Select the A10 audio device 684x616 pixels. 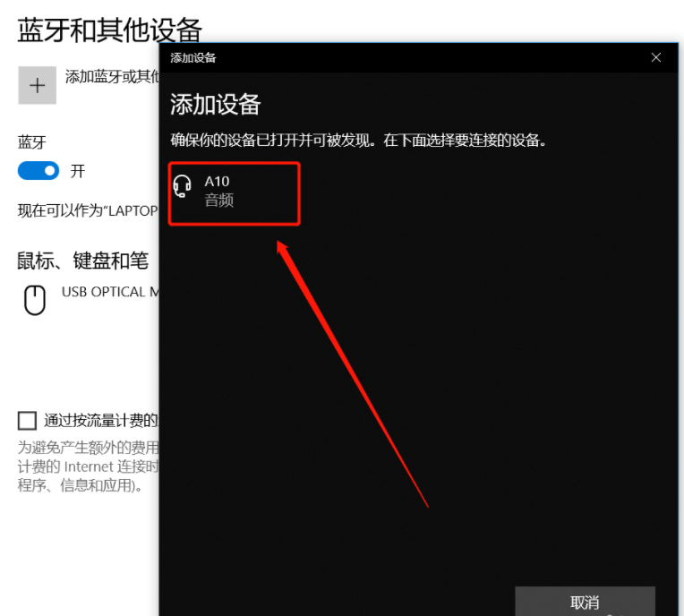(235, 193)
